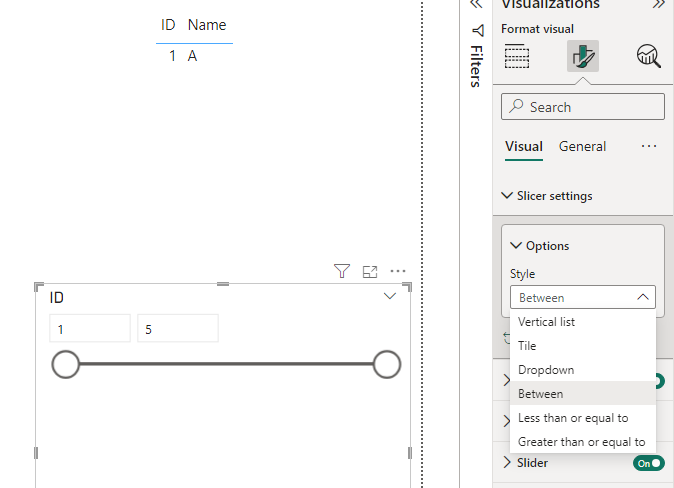Open the Analytics magnifier icon
Image resolution: width=674 pixels, height=488 pixels.
[648, 56]
